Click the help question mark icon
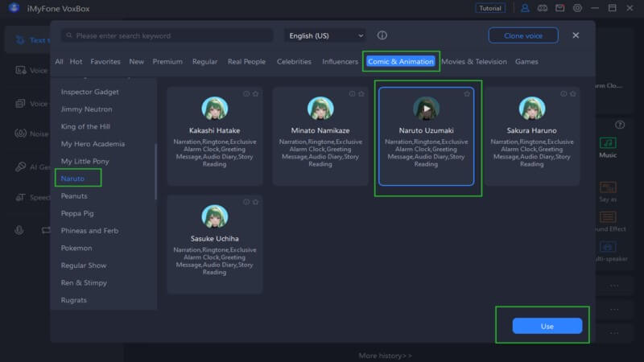 [x=620, y=125]
